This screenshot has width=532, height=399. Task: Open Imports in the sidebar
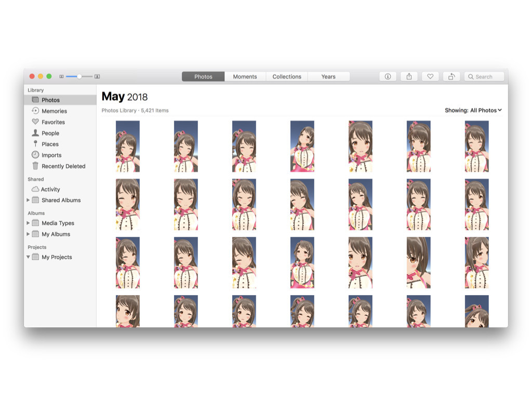[51, 155]
